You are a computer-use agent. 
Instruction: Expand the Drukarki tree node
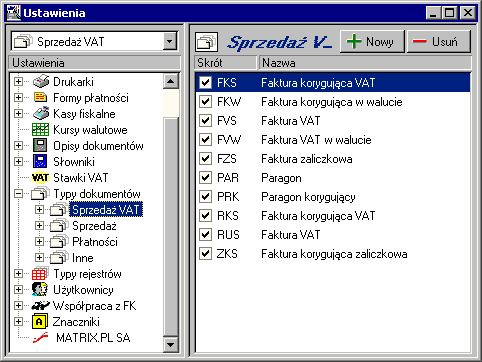[19, 81]
